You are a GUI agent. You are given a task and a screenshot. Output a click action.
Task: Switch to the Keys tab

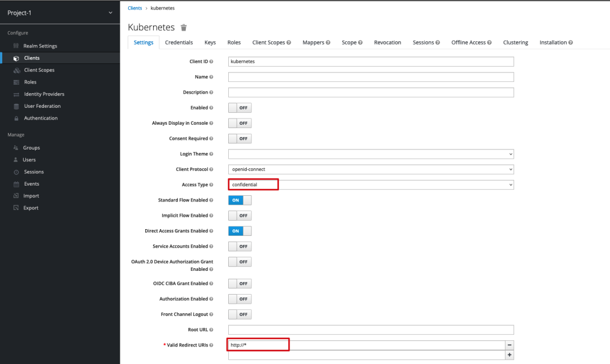click(x=210, y=42)
